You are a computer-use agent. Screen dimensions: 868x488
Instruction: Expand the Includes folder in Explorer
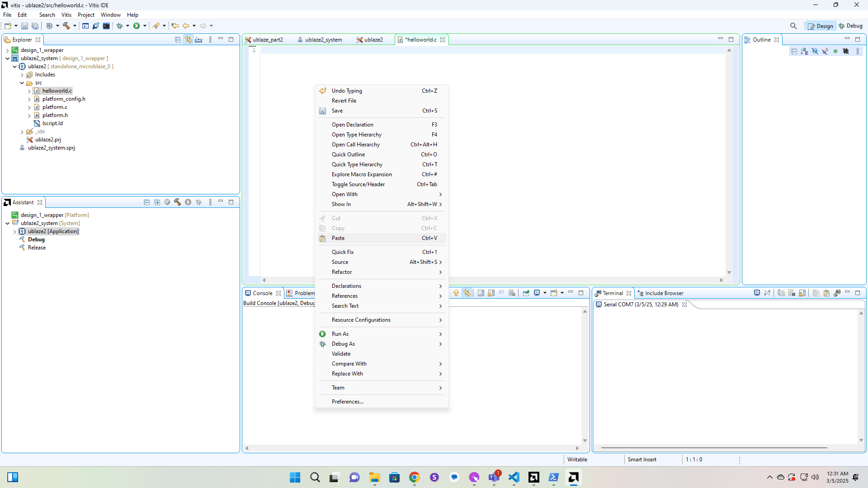click(22, 75)
